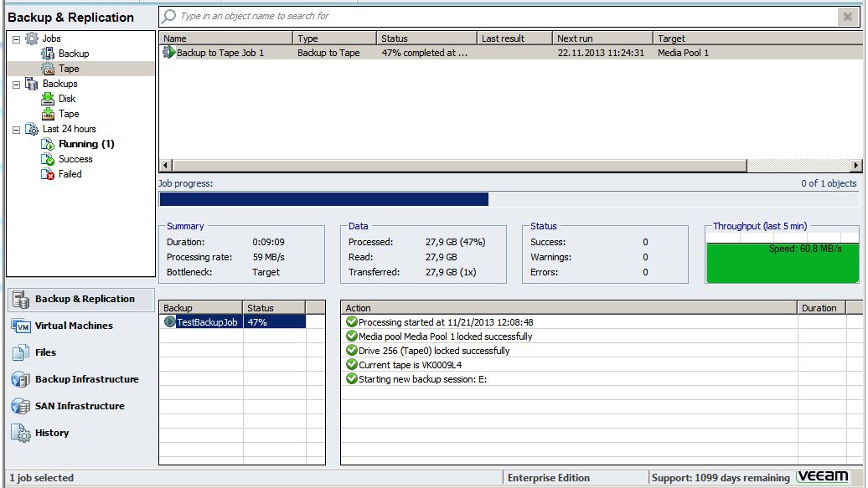Screen dimensions: 868x488
Task: Sort jobs by Target column
Action: click(x=757, y=39)
